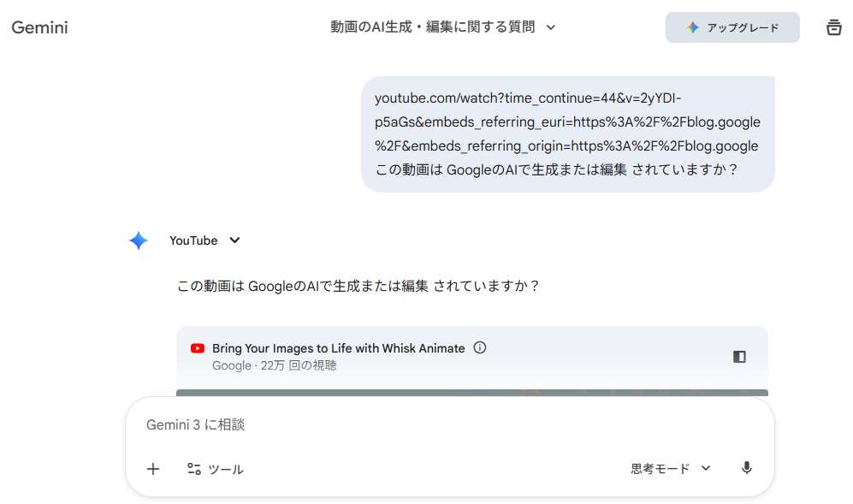Open the ツール menu

[x=216, y=469]
